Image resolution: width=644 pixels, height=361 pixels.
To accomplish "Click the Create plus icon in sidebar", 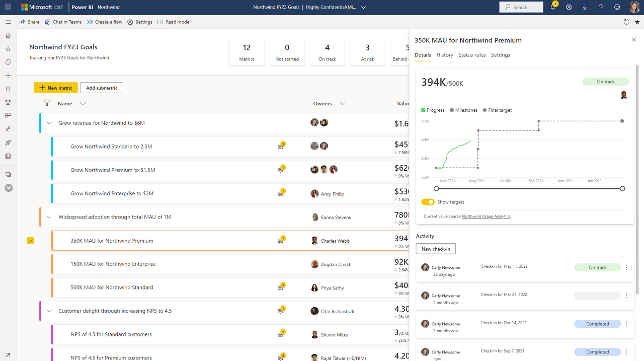I will tap(8, 76).
